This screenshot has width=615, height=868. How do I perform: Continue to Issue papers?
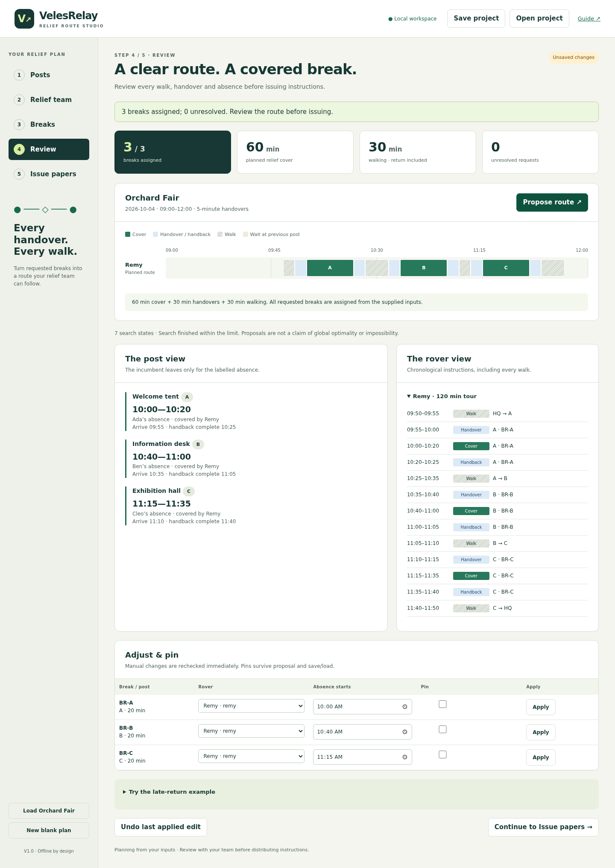click(543, 827)
